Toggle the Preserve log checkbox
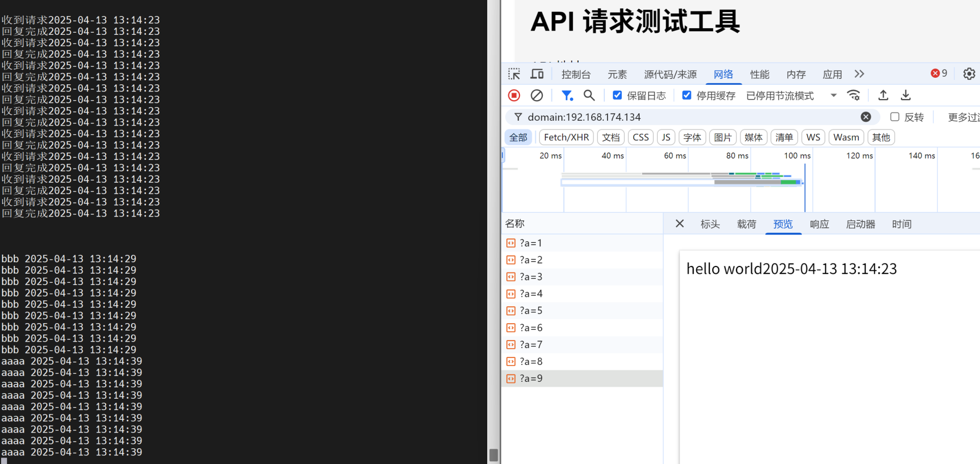 coord(617,95)
